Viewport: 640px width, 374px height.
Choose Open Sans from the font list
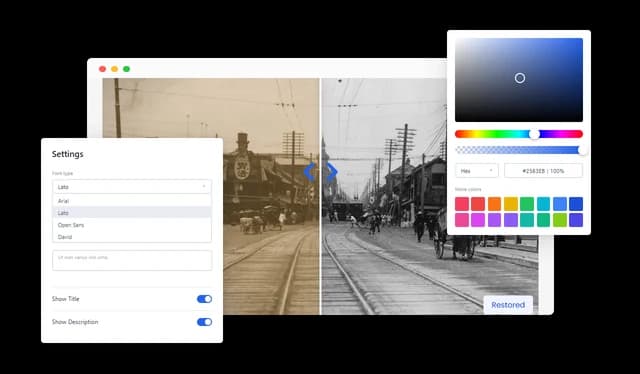point(132,225)
